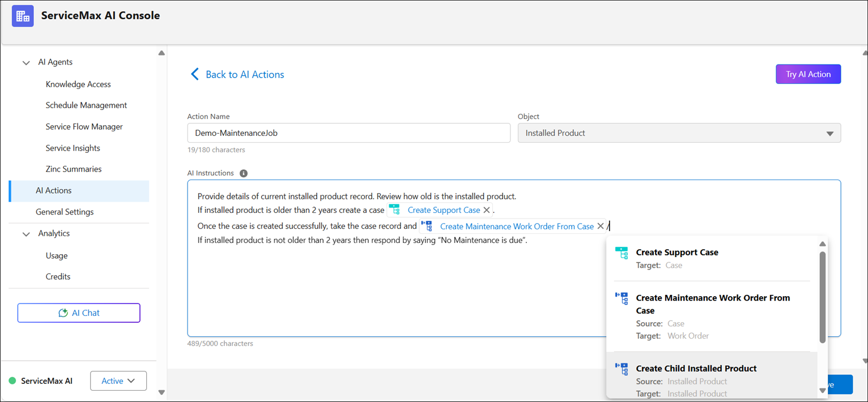The height and width of the screenshot is (402, 868).
Task: Click the ServiceMax AI Console title text
Action: pyautogui.click(x=100, y=16)
